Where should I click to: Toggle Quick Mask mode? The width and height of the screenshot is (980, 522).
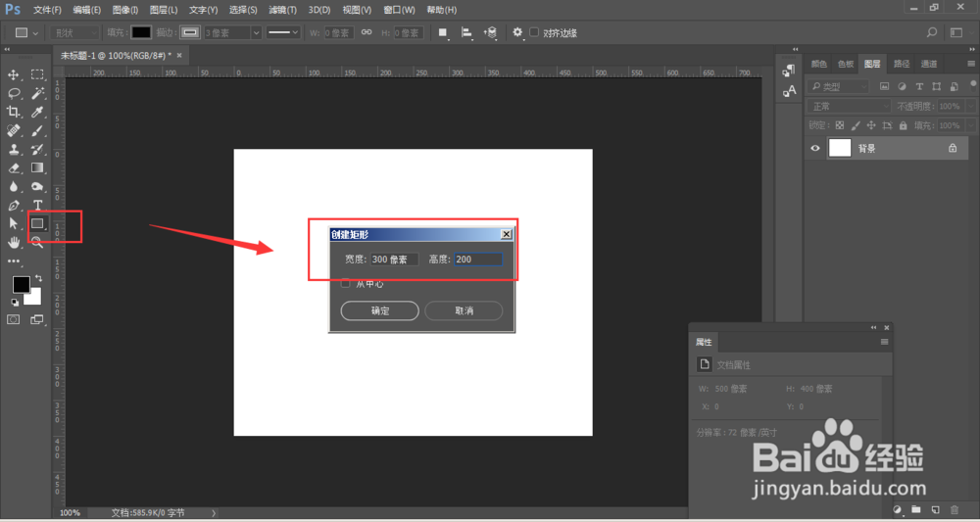(13, 319)
